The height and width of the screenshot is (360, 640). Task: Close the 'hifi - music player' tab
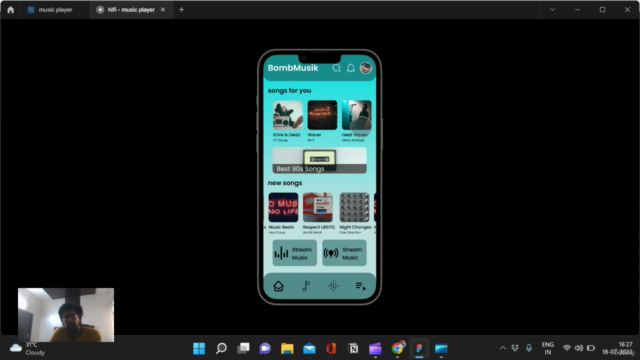(x=163, y=10)
